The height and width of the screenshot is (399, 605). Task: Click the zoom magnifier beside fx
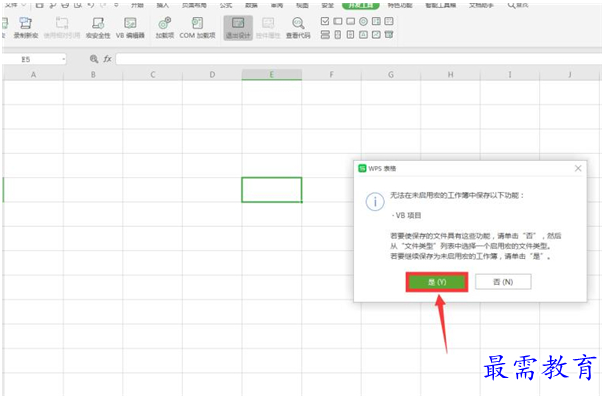[94, 59]
